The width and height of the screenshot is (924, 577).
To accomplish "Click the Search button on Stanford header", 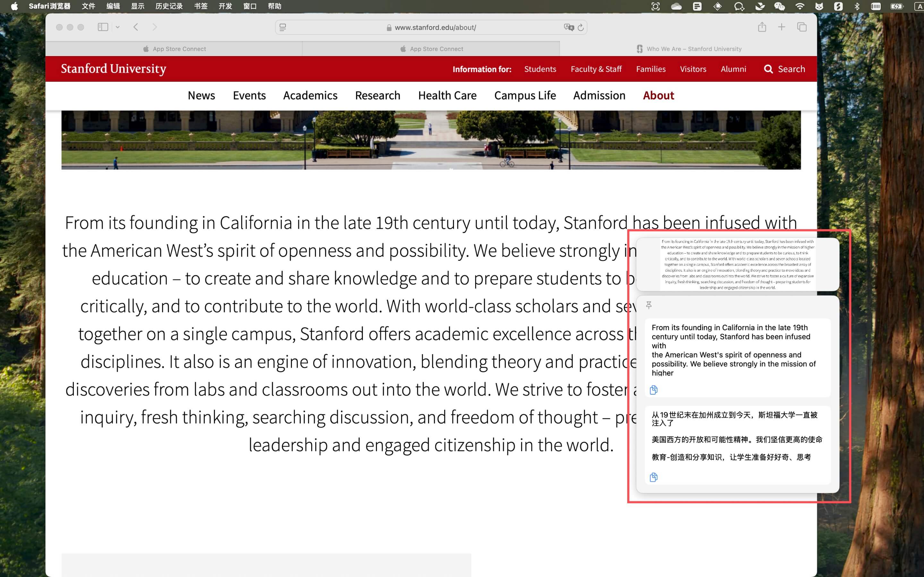I will pos(784,69).
